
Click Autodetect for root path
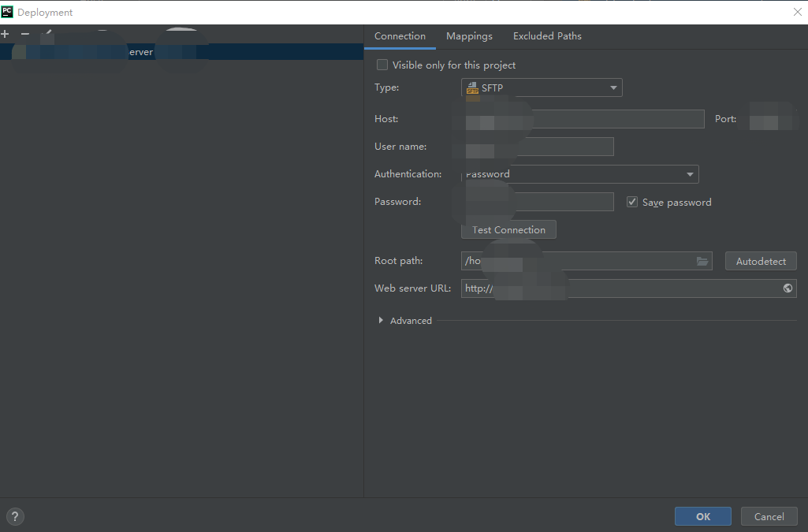(761, 261)
